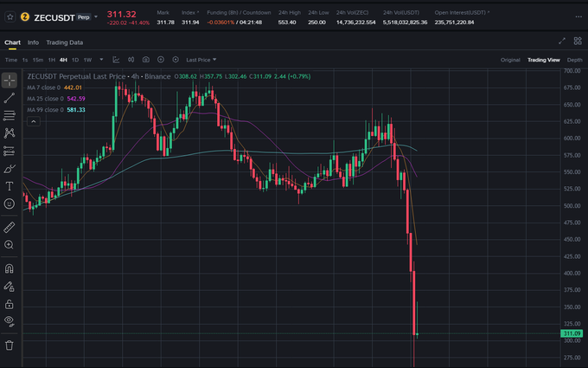Open the horizontal lines / Fibonacci tool
This screenshot has height=368, width=588.
coord(10,115)
